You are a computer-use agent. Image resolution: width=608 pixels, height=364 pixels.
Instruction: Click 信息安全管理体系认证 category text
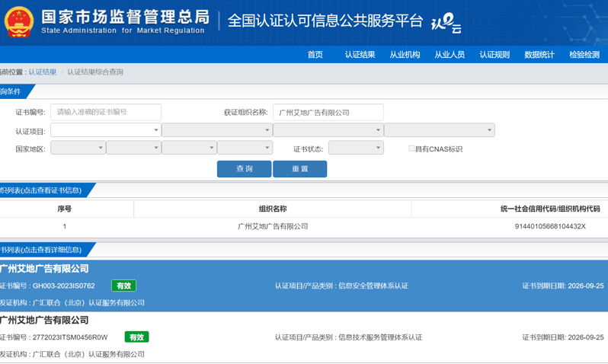373,286
